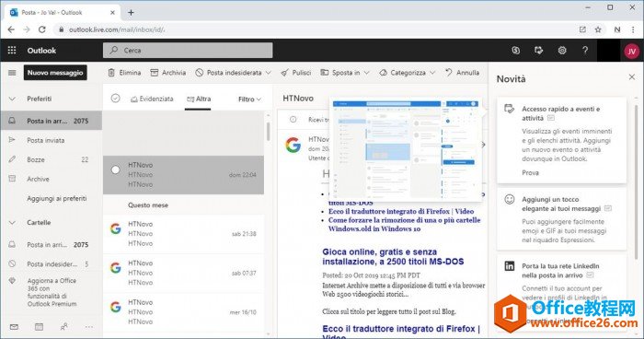Image resolution: width=644 pixels, height=339 pixels.
Task: Open Chrome three-dot menu
Action: (x=633, y=29)
